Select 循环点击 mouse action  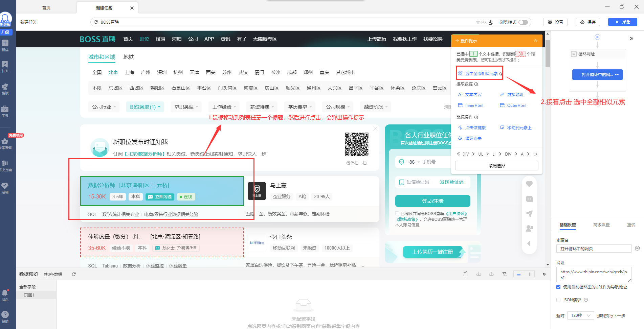(470, 139)
